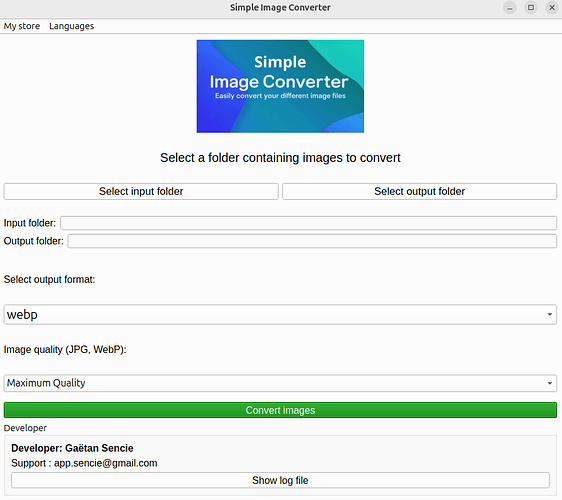Maximize the Simple Image Converter window

(531, 8)
